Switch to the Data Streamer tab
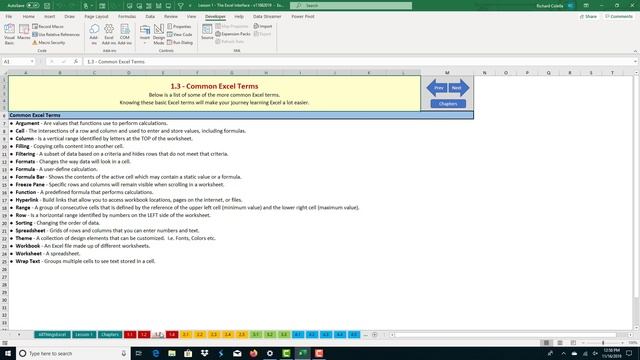This screenshot has width=640, height=360. click(267, 17)
